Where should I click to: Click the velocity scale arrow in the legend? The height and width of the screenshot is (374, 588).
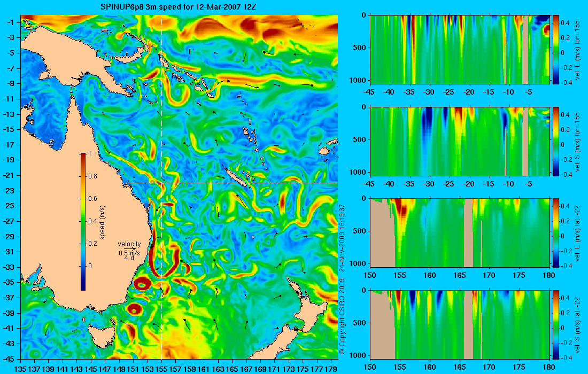(x=130, y=248)
